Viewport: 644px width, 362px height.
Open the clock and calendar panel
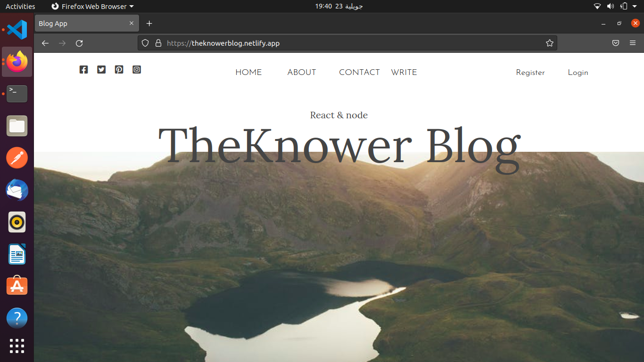pos(339,7)
